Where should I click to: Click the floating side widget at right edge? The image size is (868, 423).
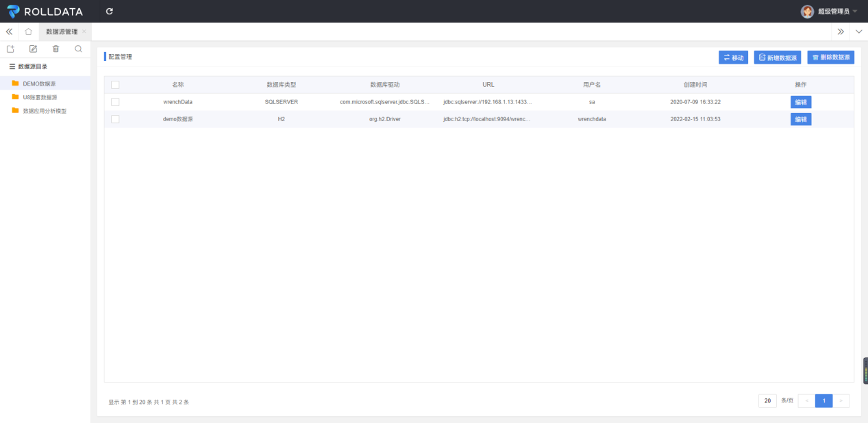click(x=865, y=370)
